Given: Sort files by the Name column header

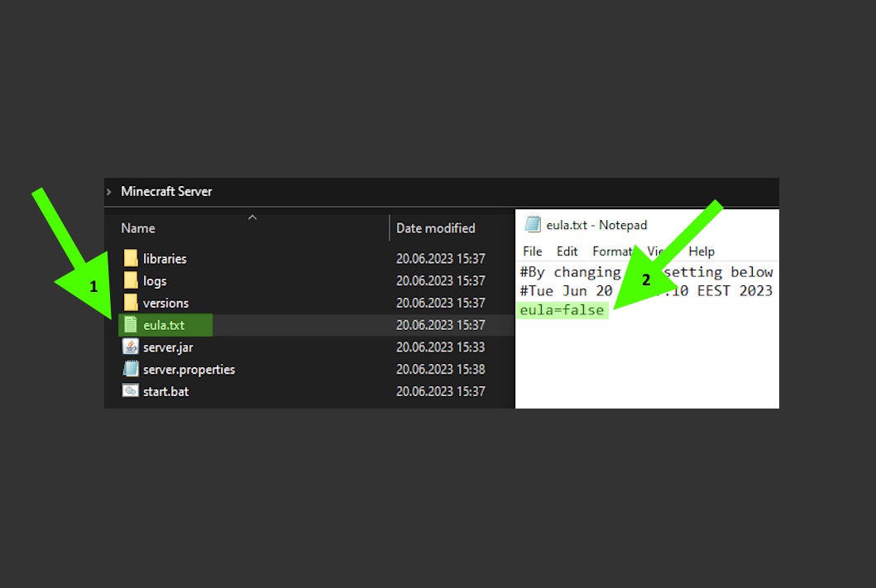Looking at the screenshot, I should coord(138,227).
